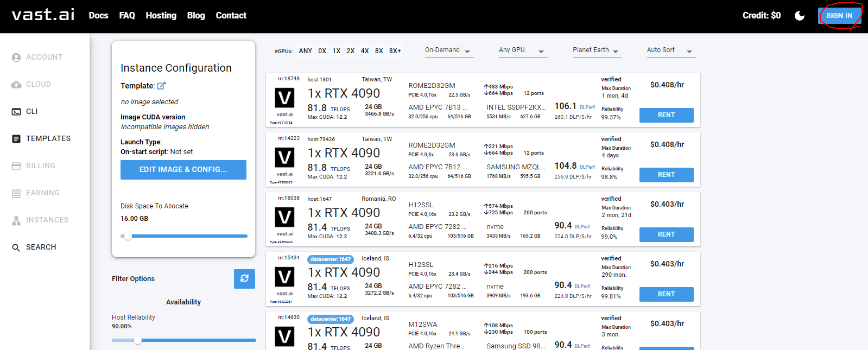This screenshot has height=350, width=868.
Task: Toggle dark mode moon icon
Action: tap(800, 16)
